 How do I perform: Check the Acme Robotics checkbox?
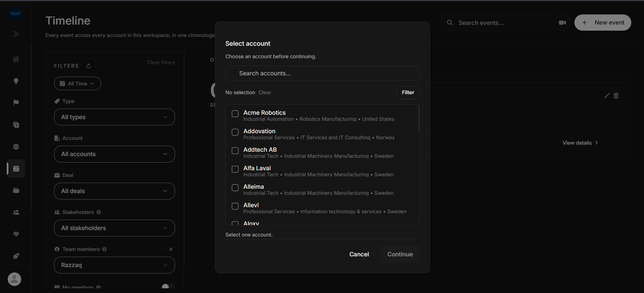coord(235,114)
